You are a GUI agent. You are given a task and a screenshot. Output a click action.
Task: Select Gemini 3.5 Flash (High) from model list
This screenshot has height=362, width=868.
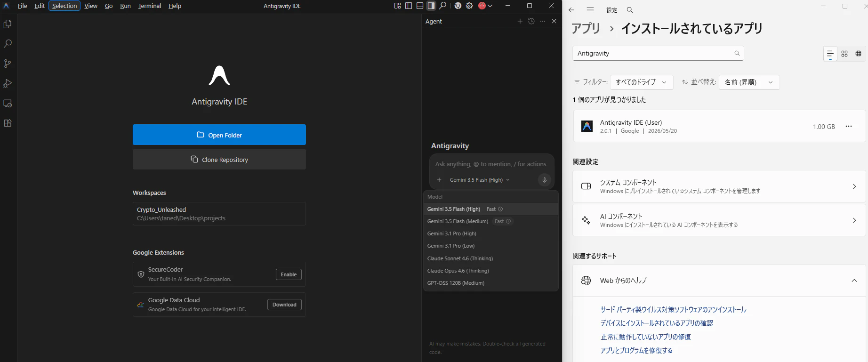tap(491, 209)
